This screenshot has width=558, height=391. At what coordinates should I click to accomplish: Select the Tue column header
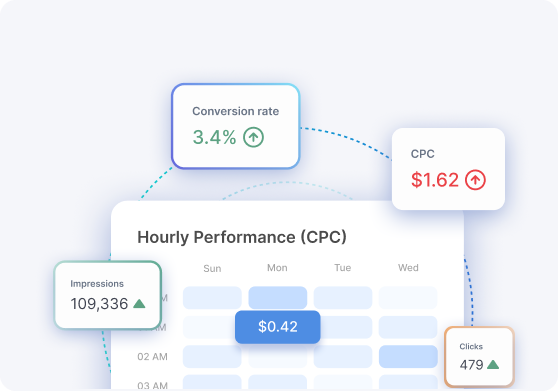343,268
